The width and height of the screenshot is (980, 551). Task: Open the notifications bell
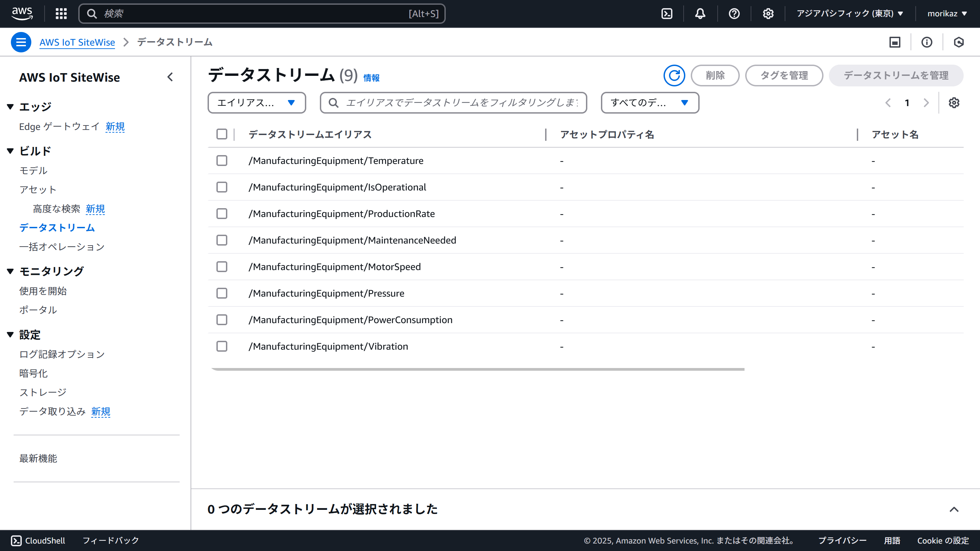(700, 14)
